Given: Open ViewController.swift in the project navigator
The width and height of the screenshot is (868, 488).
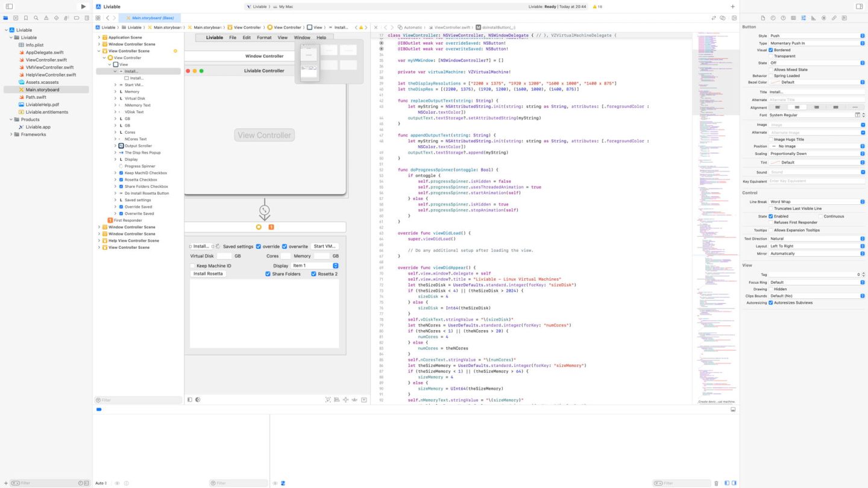Looking at the screenshot, I should [46, 60].
